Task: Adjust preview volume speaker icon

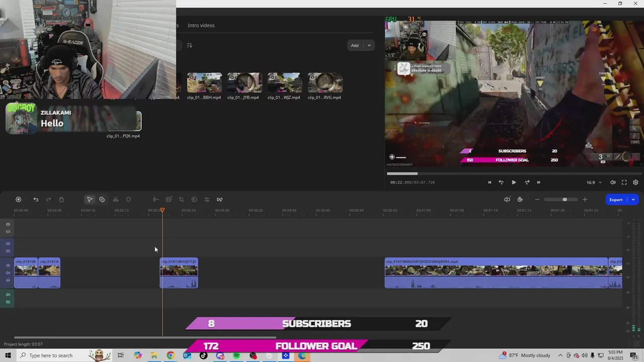Action: point(613,183)
